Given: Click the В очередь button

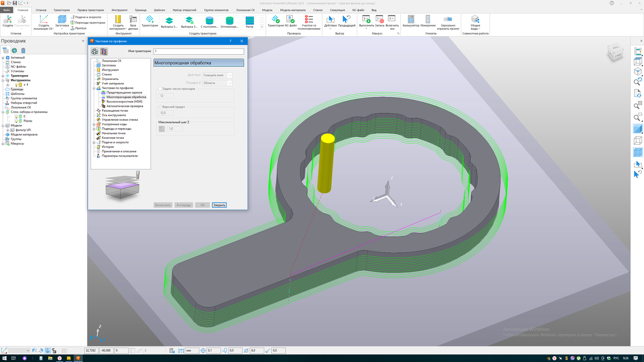Looking at the screenshot, I should coord(184,205).
